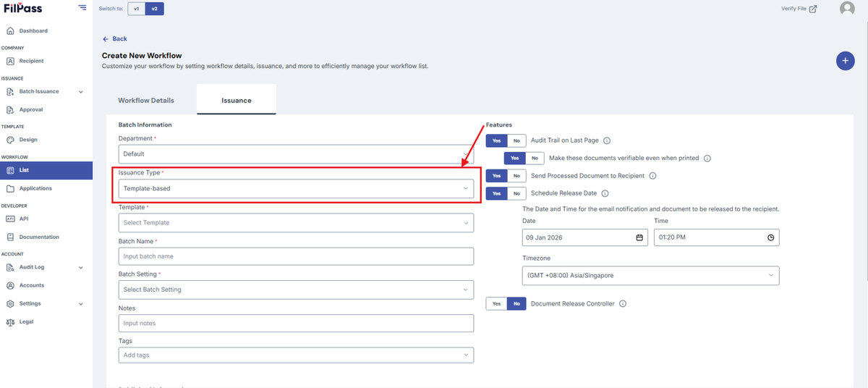Click the Applications folder icon
868x388 pixels.
10,188
